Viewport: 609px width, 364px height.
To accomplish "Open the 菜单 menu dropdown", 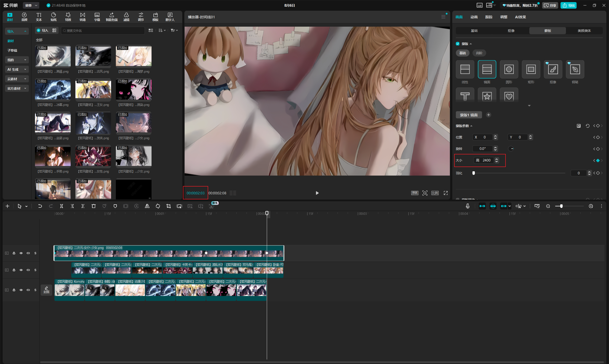I will tap(31, 5).
